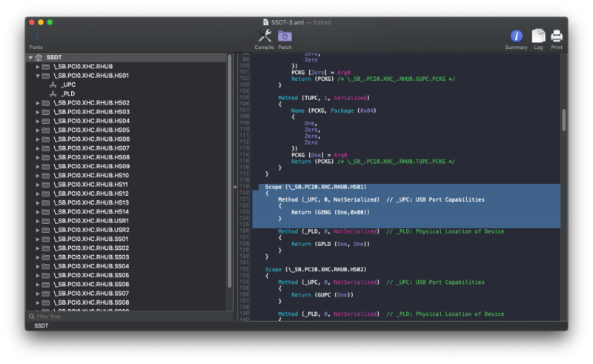Open the Log viewer

[x=538, y=37]
